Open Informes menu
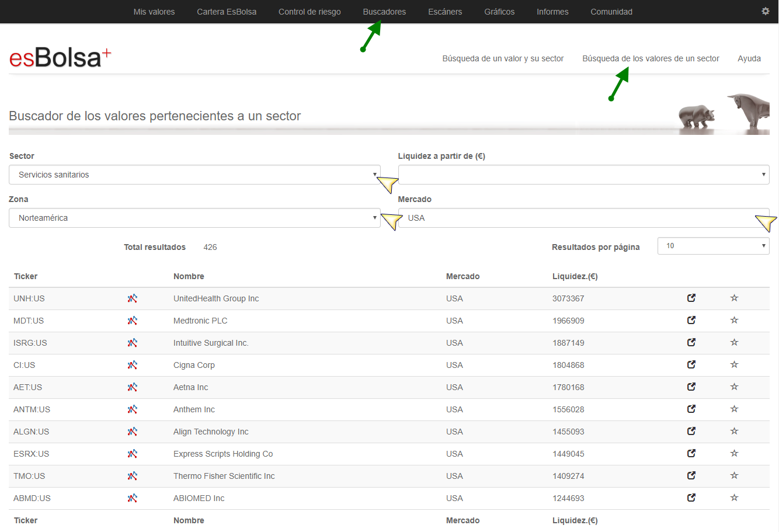 click(x=552, y=12)
